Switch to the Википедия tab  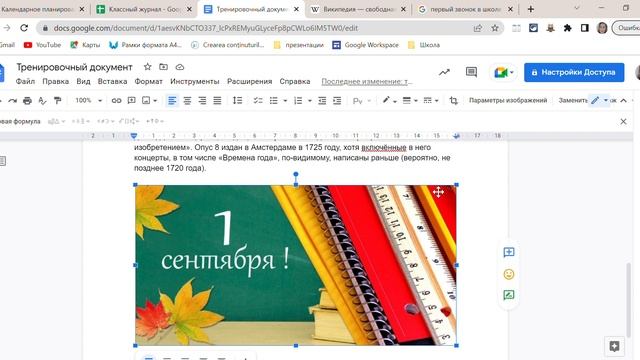(x=358, y=9)
